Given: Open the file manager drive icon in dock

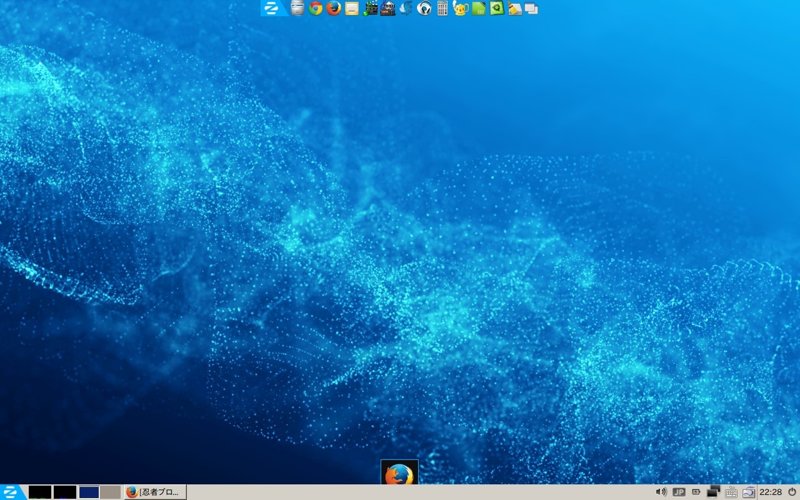Looking at the screenshot, I should (297, 8).
